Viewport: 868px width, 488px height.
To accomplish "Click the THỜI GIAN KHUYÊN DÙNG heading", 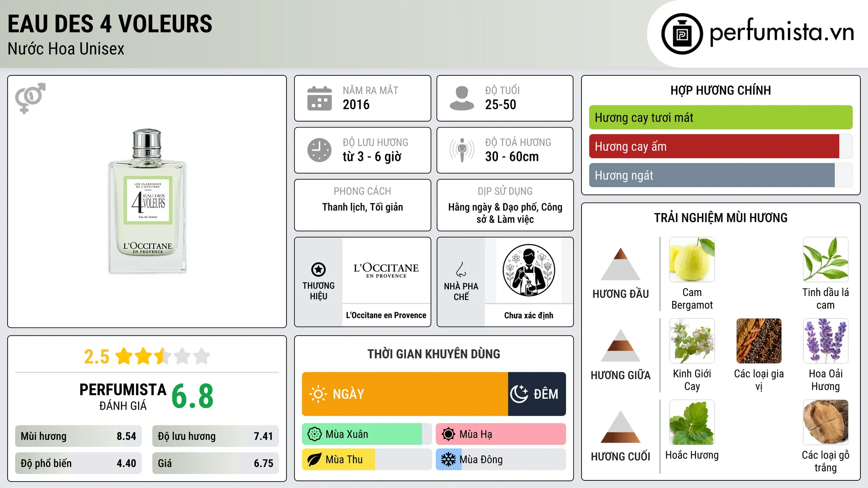I will (434, 354).
